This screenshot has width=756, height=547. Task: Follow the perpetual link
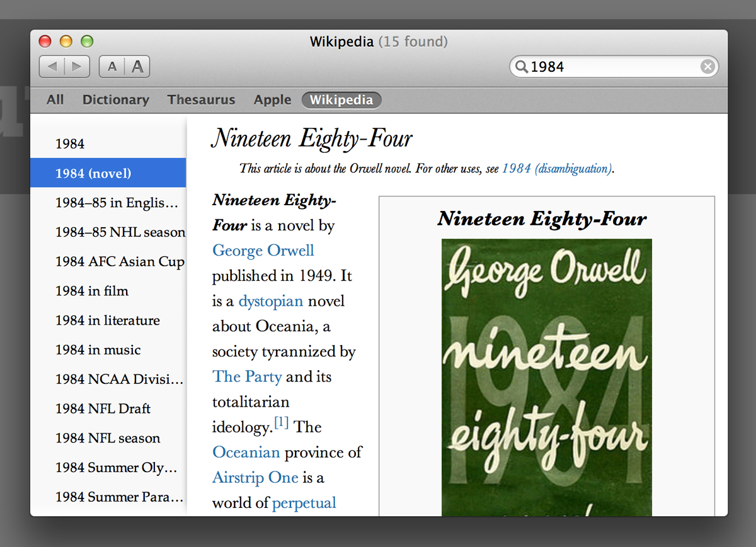(x=304, y=503)
